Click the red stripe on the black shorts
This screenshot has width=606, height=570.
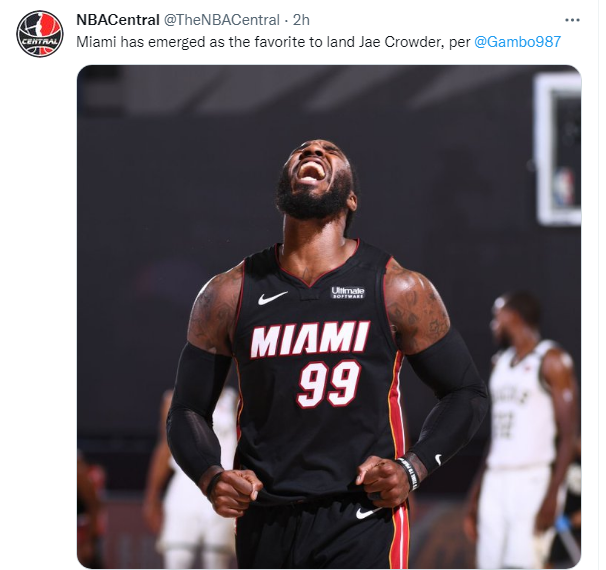[x=400, y=537]
